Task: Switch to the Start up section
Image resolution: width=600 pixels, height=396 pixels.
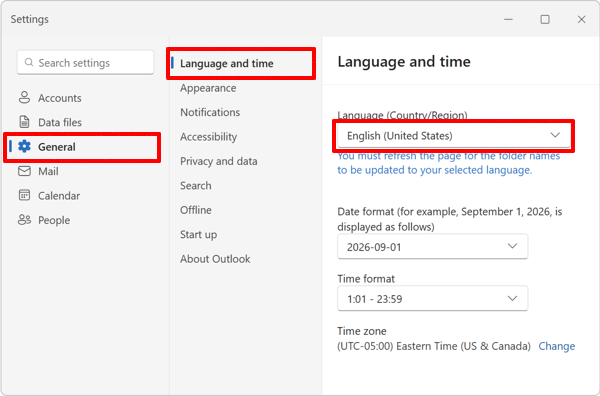Action: [198, 235]
